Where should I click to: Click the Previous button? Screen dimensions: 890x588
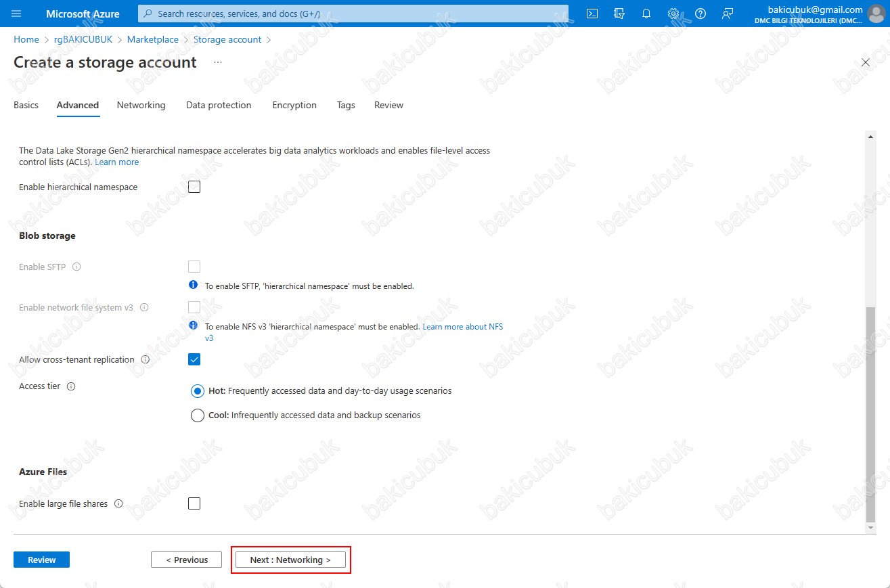coord(187,560)
